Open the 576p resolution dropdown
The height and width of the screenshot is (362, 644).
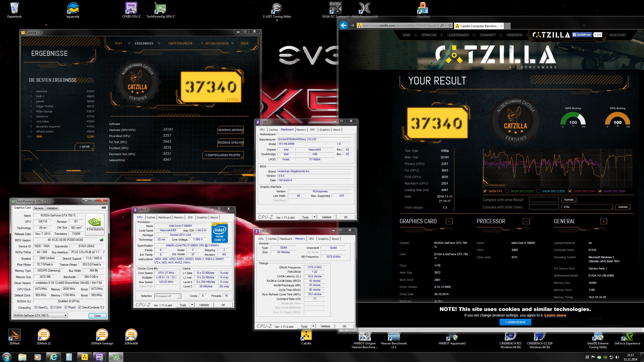click(x=587, y=207)
